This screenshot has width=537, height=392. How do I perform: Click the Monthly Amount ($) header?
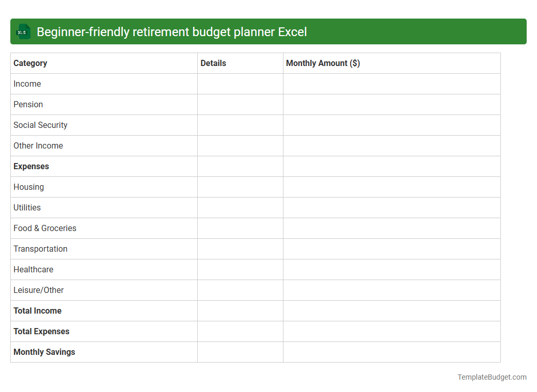click(323, 63)
